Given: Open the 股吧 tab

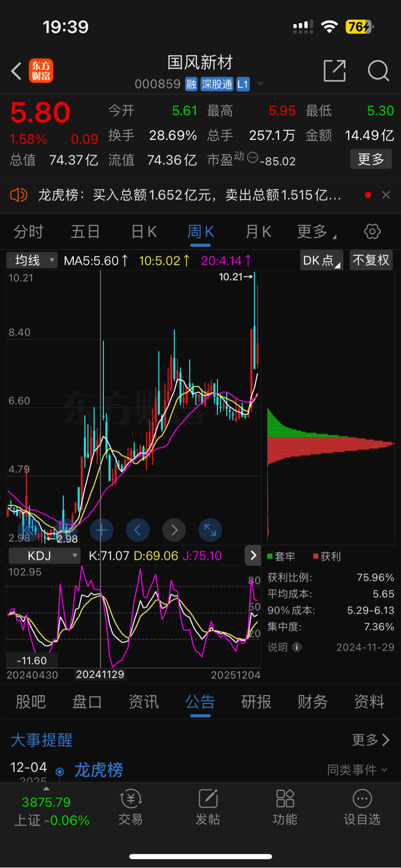Looking at the screenshot, I should coord(30,702).
